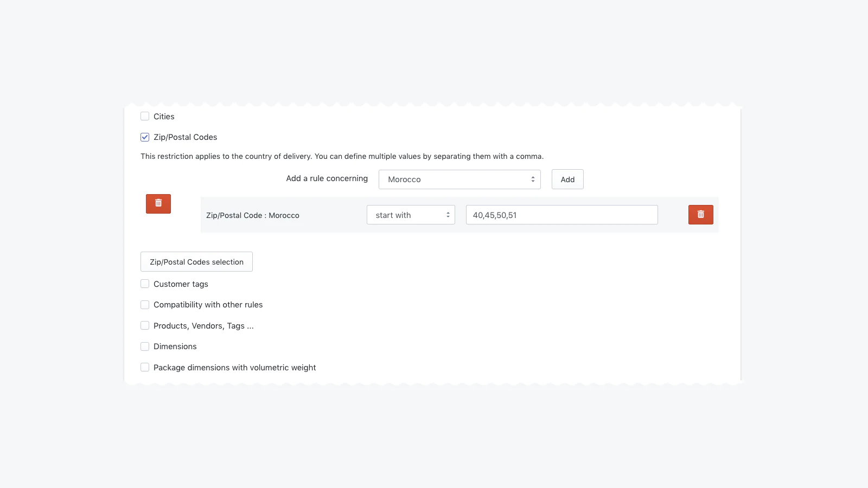Screen dimensions: 868x488
Task: Click the Add button
Action: pyautogui.click(x=567, y=179)
